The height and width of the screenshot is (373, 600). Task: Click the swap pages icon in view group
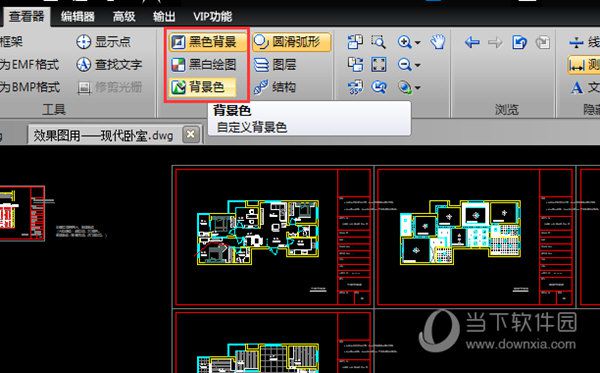point(355,64)
